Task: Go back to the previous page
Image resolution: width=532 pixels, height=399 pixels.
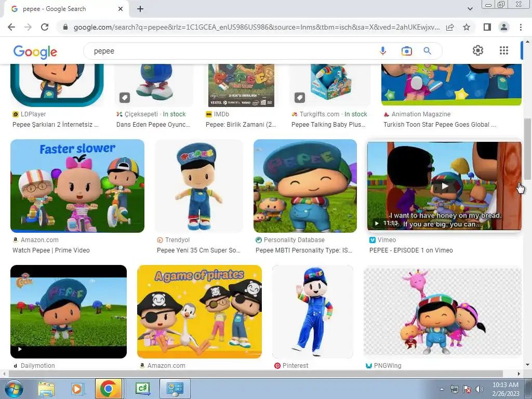Action: tap(11, 27)
